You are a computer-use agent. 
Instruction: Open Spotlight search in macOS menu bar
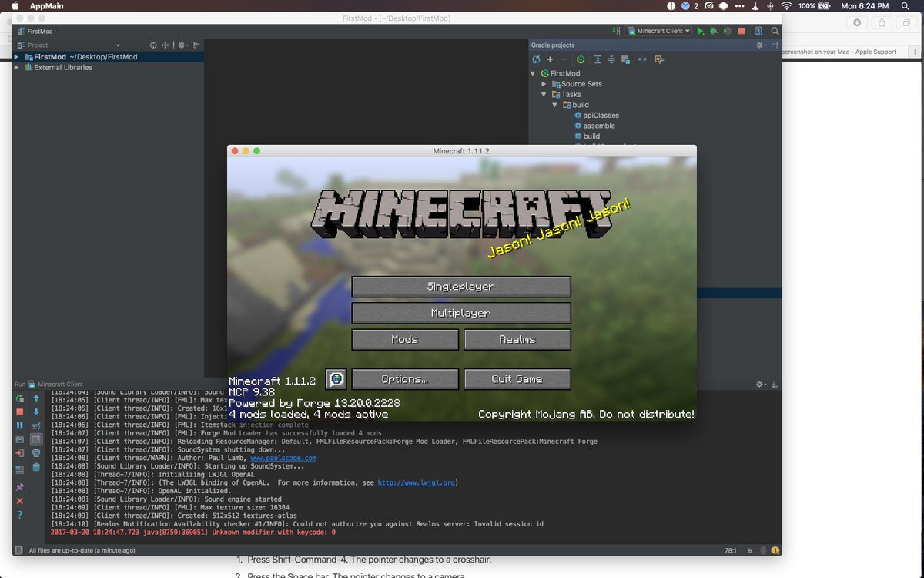coord(905,6)
